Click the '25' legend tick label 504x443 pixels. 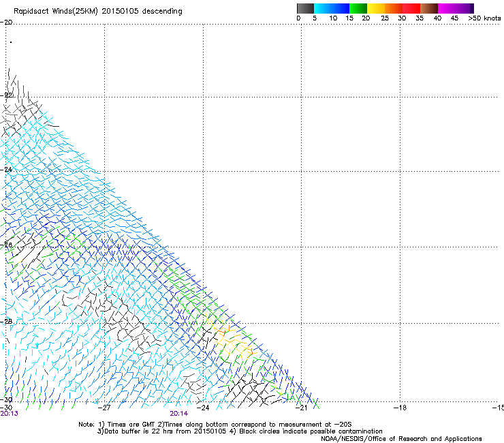[x=385, y=18]
